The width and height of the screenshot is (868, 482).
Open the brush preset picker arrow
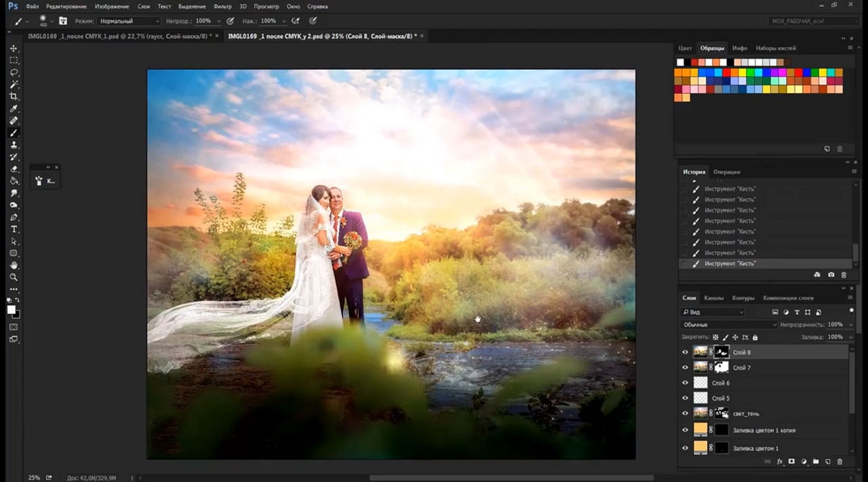(x=52, y=21)
